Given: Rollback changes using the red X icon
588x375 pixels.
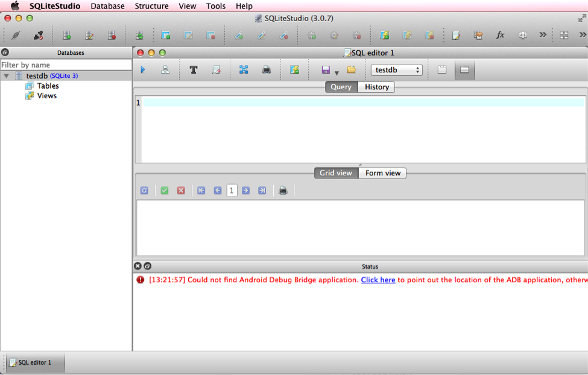Looking at the screenshot, I should 181,190.
